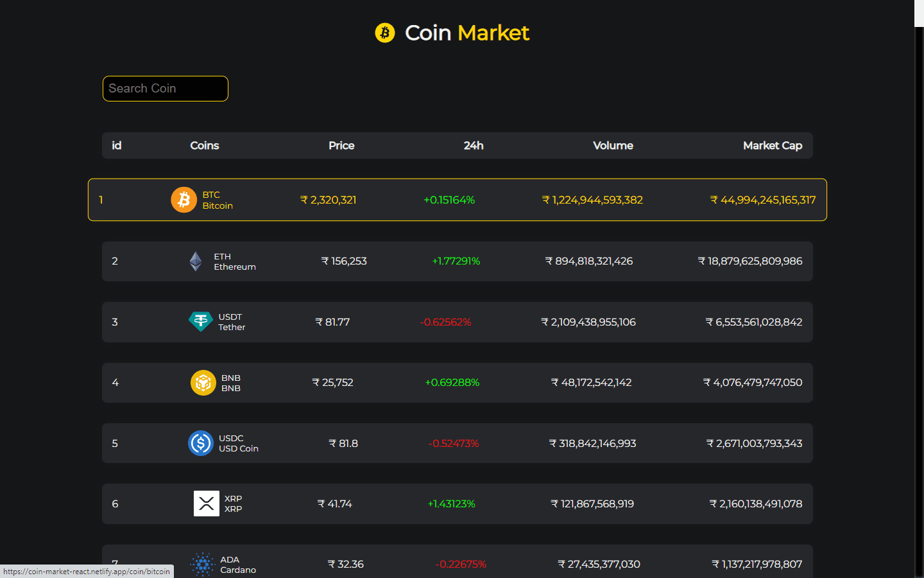This screenshot has width=924, height=578.
Task: Open the Bitcoin name link in row 1
Action: click(x=218, y=206)
